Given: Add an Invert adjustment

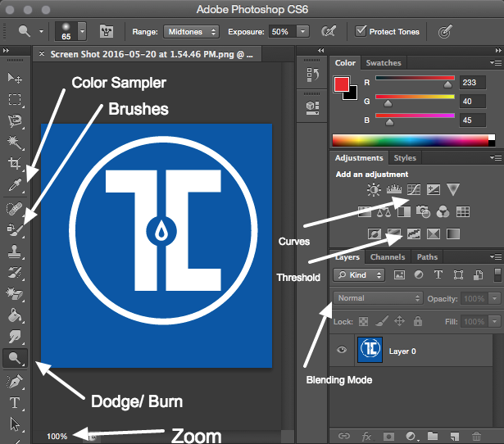Looking at the screenshot, I should coord(375,234).
